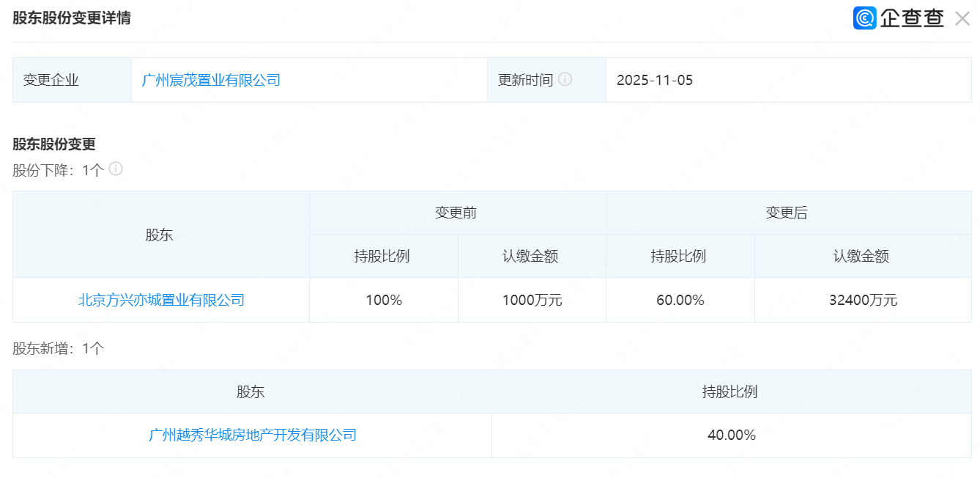Close the 股东股份变更详情 dialog

(962, 19)
